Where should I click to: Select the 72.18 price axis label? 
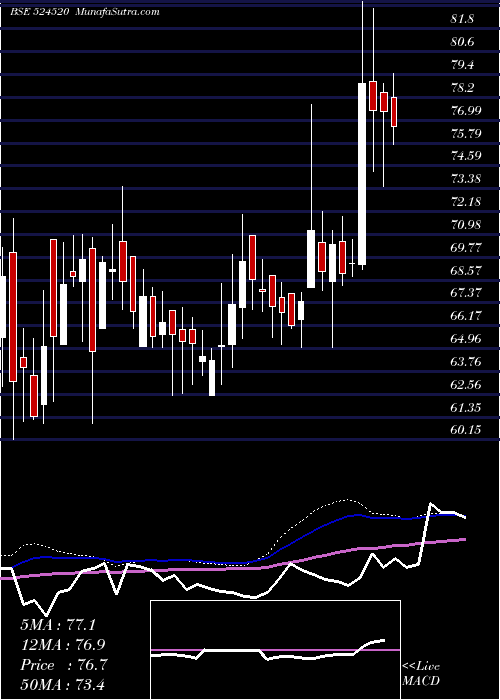click(466, 202)
